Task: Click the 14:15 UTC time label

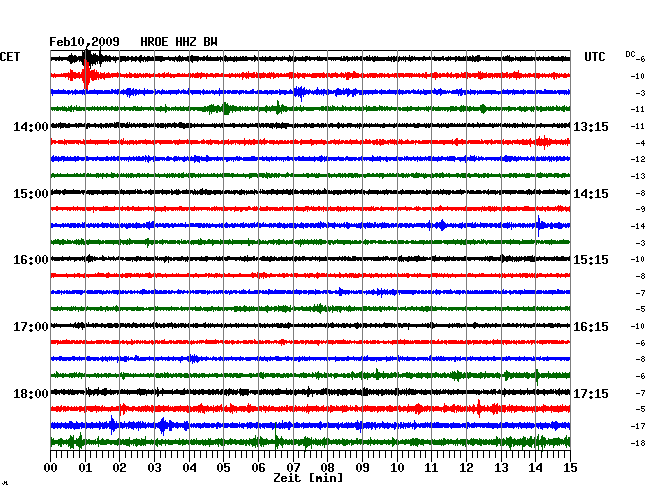Action: point(591,194)
